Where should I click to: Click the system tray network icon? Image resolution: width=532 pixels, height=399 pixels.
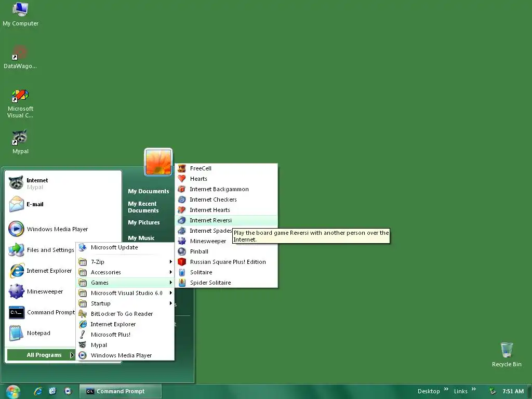coord(493,391)
